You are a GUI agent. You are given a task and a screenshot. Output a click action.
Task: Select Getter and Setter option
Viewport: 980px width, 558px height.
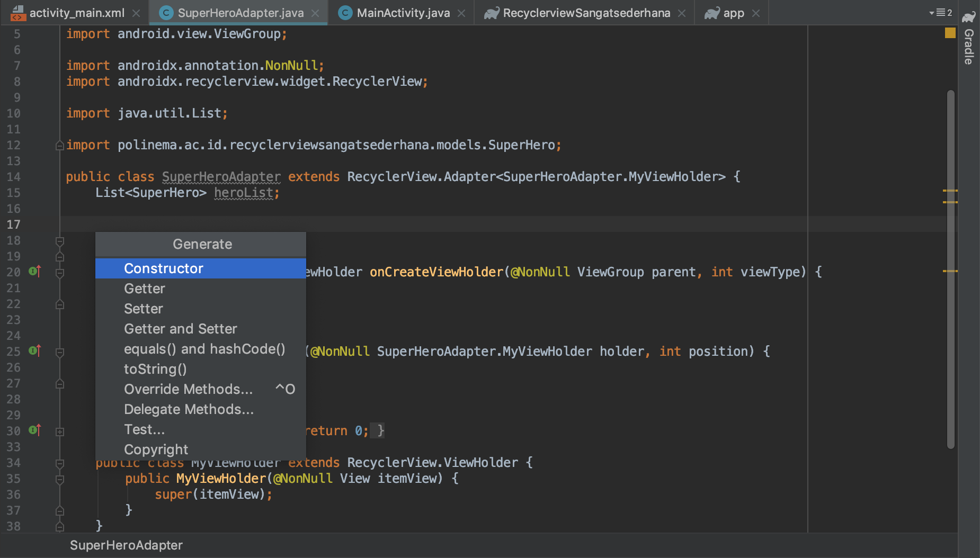(x=200, y=329)
